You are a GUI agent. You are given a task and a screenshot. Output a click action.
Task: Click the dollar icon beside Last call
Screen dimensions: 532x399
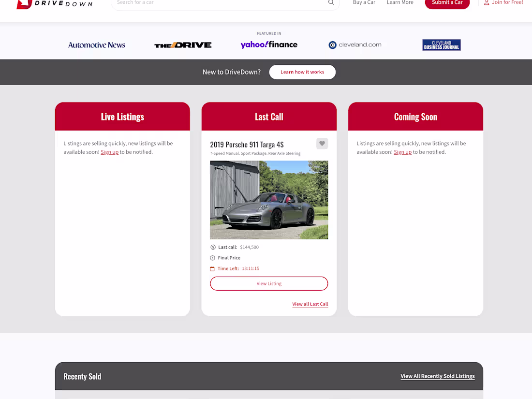(212, 247)
